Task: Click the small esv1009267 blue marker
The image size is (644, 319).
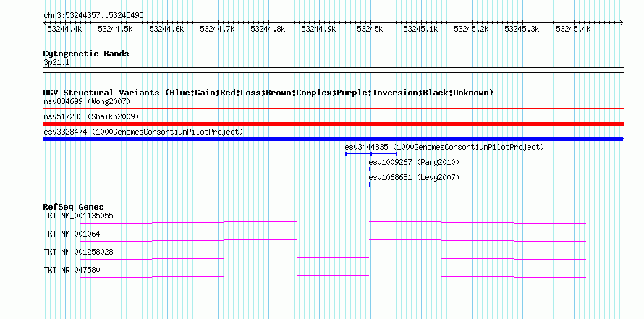Action: pos(370,169)
